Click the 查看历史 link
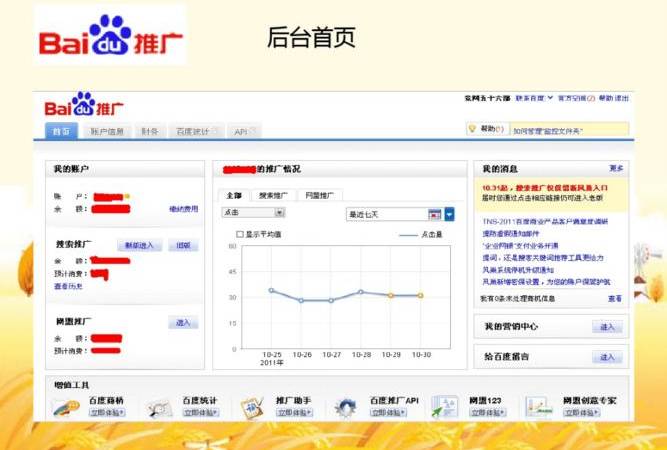The height and width of the screenshot is (450, 667). [68, 286]
